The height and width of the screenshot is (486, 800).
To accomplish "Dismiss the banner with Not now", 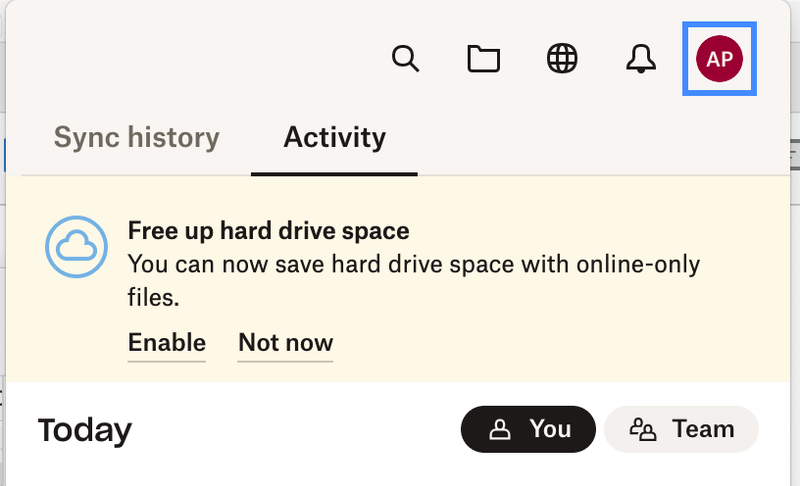I will [x=285, y=343].
